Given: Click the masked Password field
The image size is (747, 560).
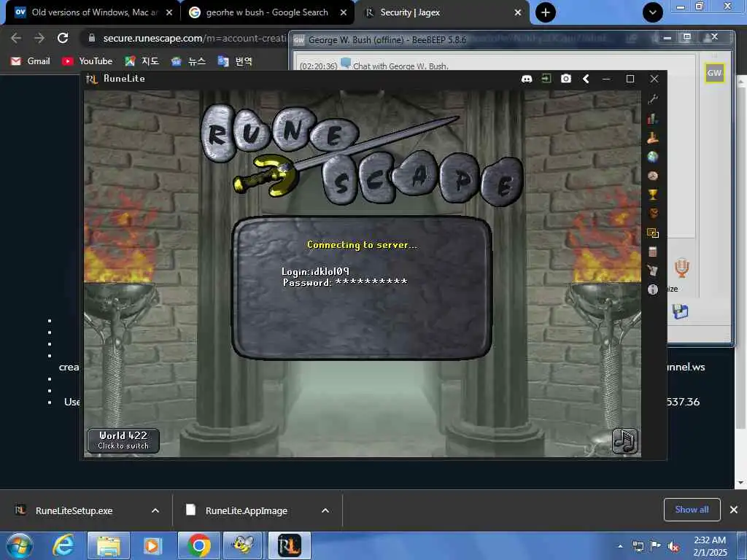Looking at the screenshot, I should click(345, 282).
